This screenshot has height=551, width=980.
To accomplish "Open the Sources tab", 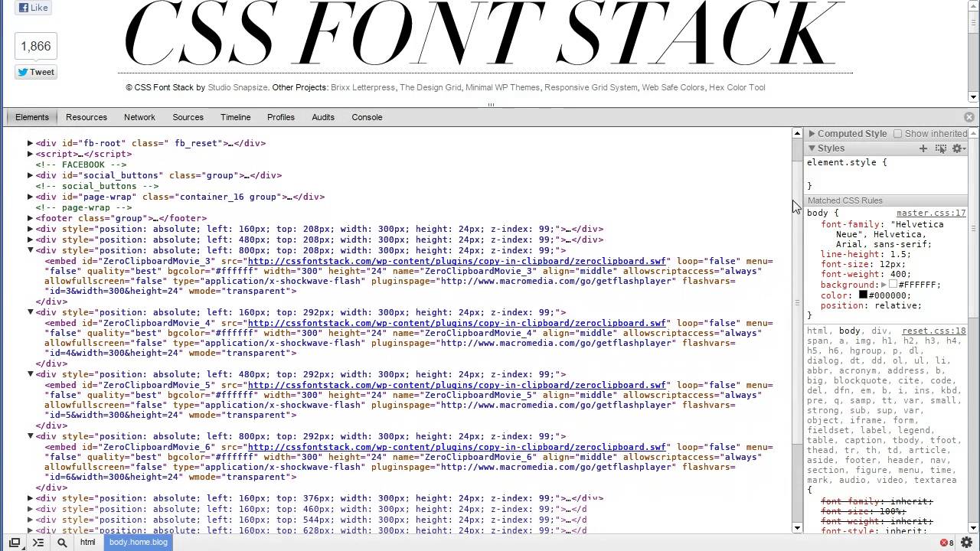I will [188, 117].
